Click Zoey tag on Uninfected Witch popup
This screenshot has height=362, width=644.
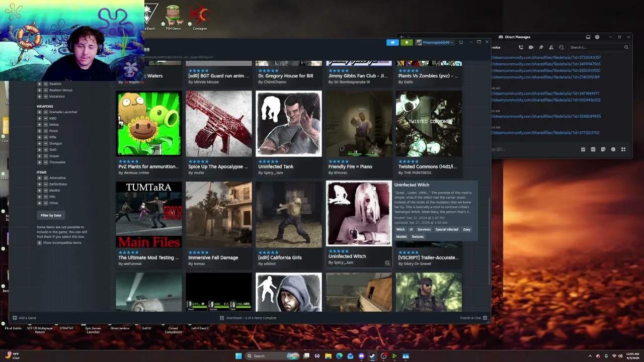(x=466, y=229)
